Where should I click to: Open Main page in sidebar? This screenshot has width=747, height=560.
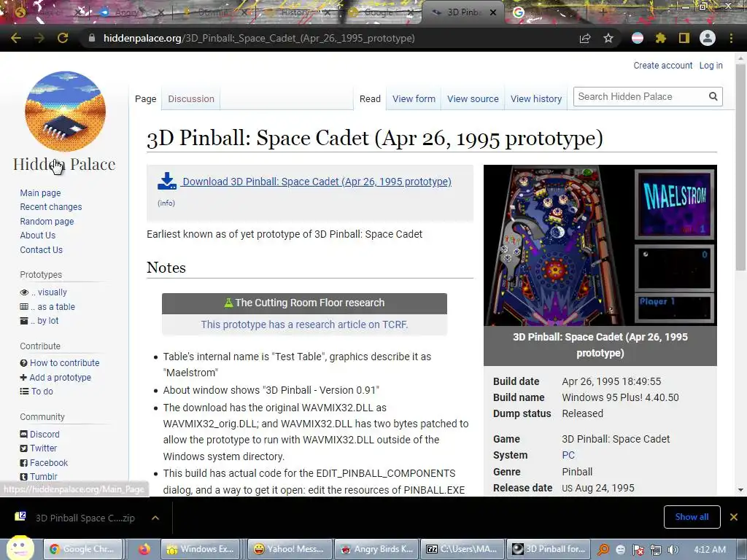click(40, 192)
